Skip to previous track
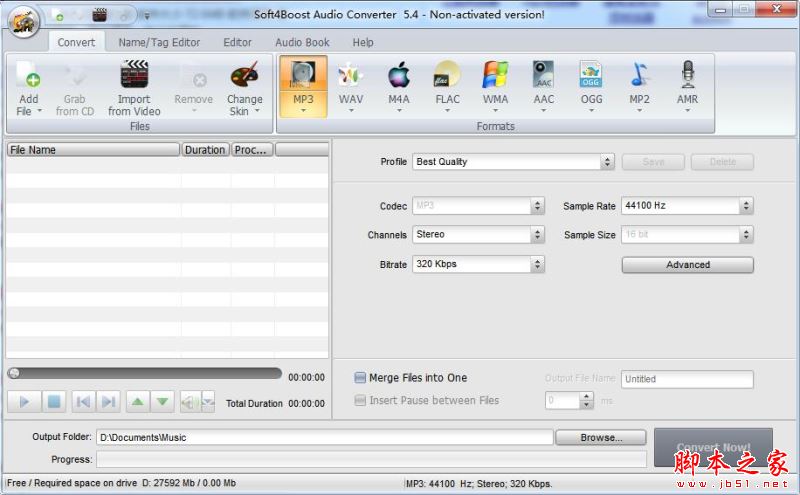 [x=83, y=402]
